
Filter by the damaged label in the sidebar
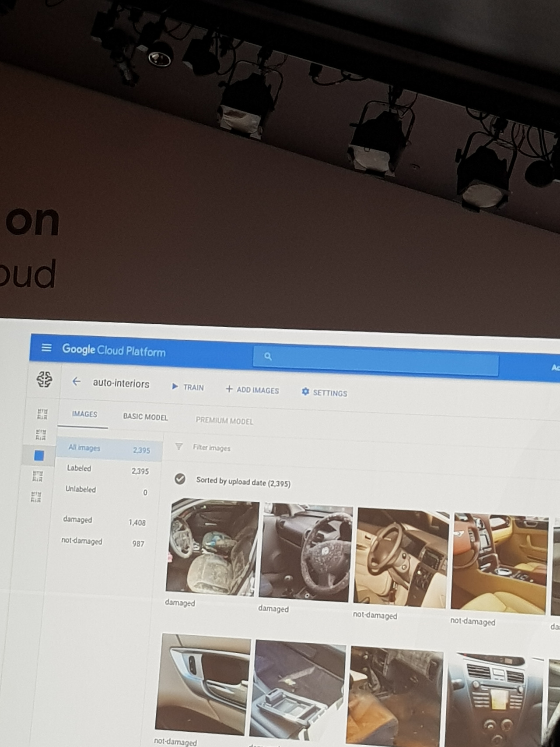(x=104, y=521)
